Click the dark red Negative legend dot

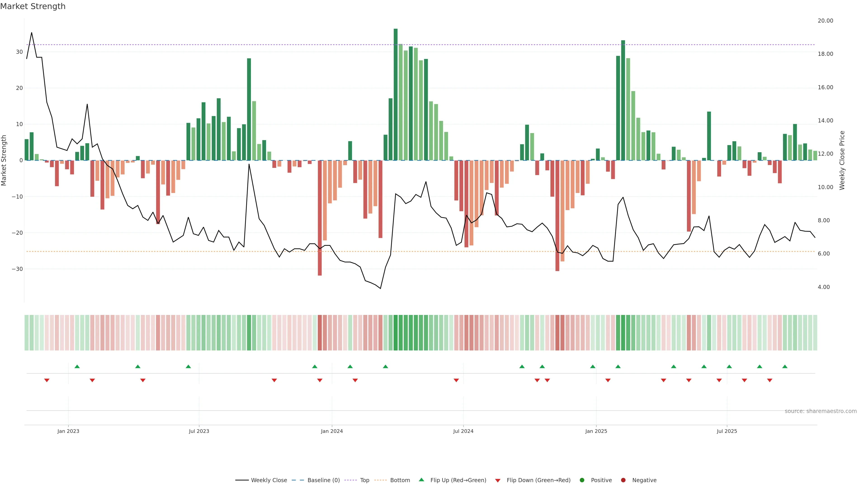coord(623,480)
